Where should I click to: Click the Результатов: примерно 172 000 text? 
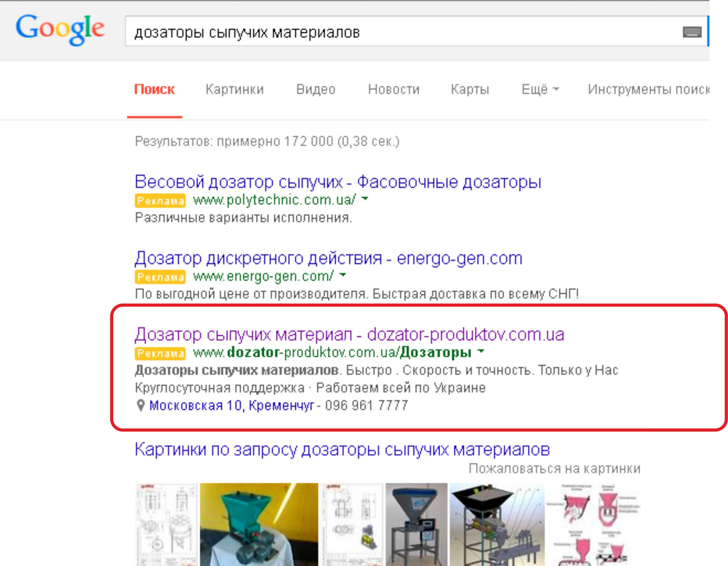click(267, 142)
